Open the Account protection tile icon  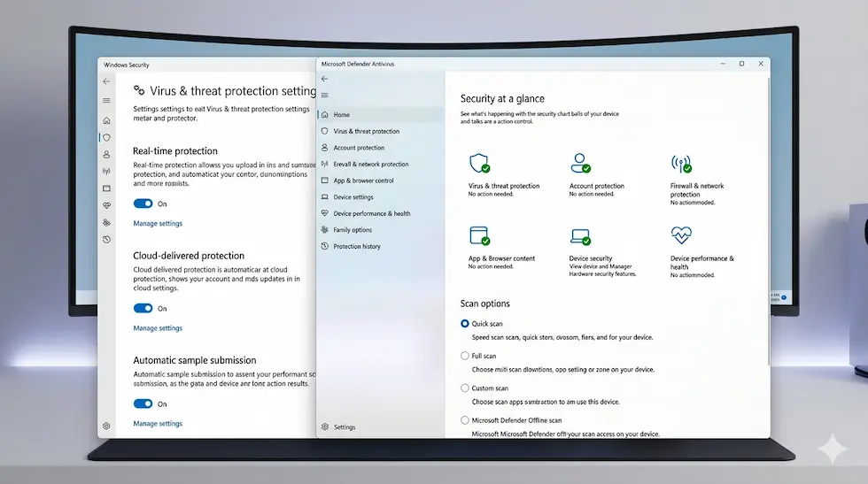580,163
